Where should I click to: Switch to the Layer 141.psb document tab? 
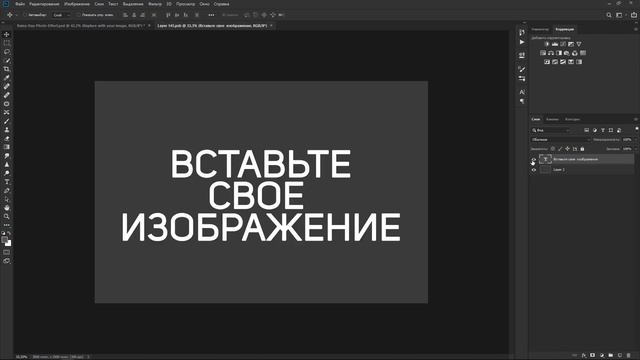tap(212, 26)
